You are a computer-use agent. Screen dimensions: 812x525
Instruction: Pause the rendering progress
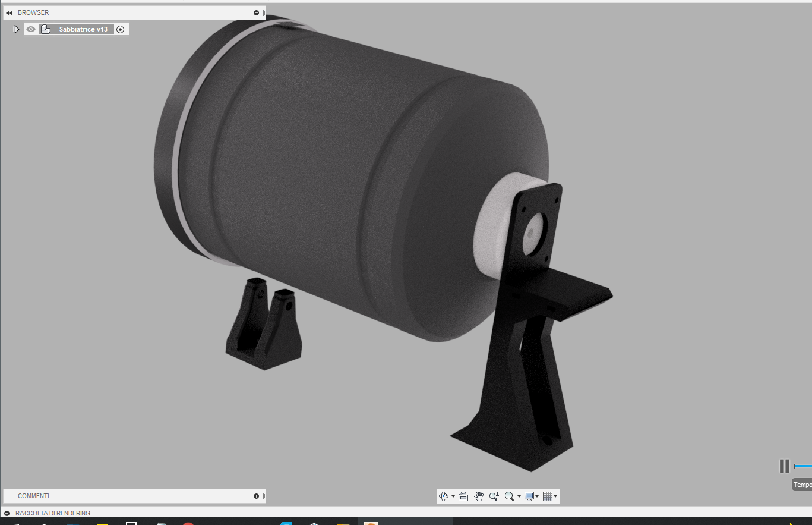tap(785, 466)
